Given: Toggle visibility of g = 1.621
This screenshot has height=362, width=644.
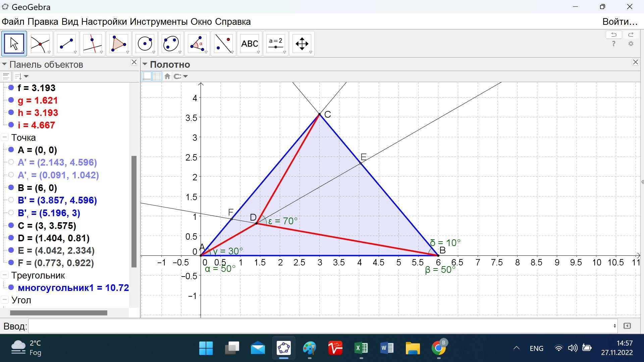Looking at the screenshot, I should coord(11,100).
